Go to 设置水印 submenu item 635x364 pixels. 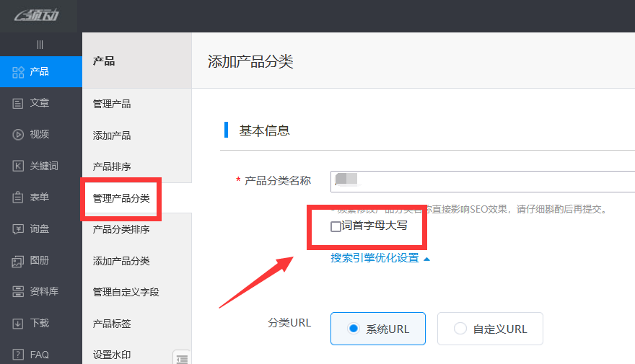point(112,355)
